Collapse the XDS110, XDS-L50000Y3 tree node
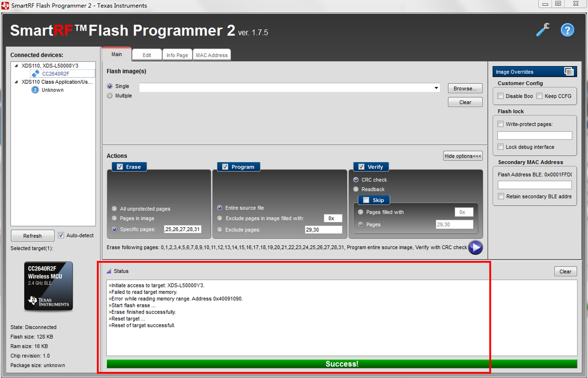The width and height of the screenshot is (588, 378). tap(16, 65)
